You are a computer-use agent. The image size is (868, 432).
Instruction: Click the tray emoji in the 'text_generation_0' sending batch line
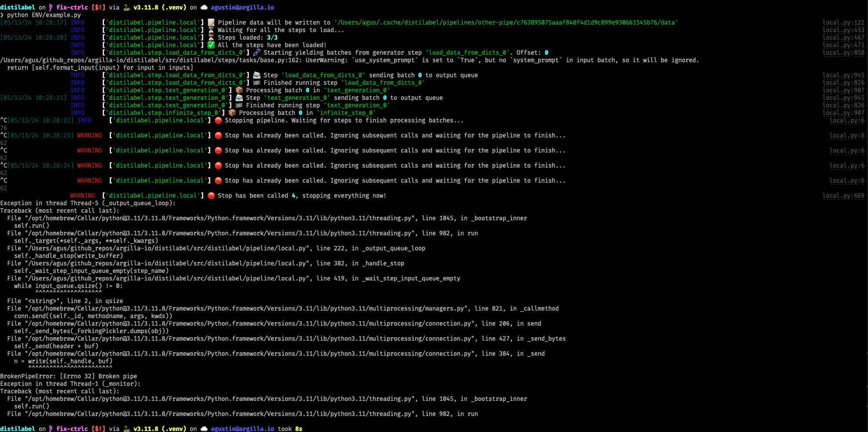239,98
